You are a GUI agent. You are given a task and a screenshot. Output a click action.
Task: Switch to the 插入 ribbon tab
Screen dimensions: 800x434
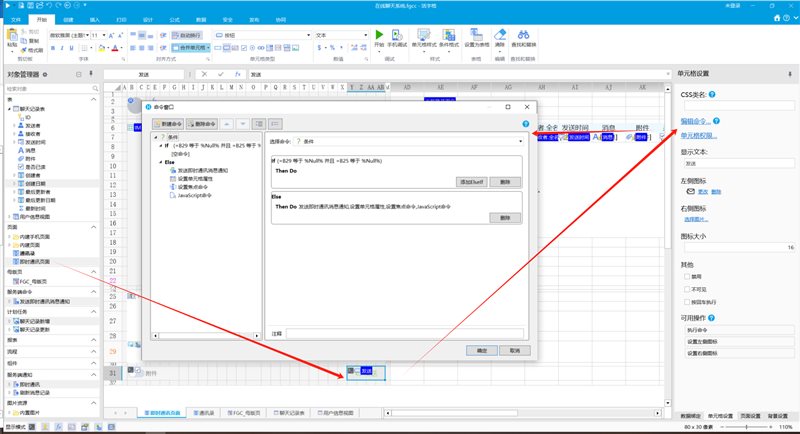(95, 19)
